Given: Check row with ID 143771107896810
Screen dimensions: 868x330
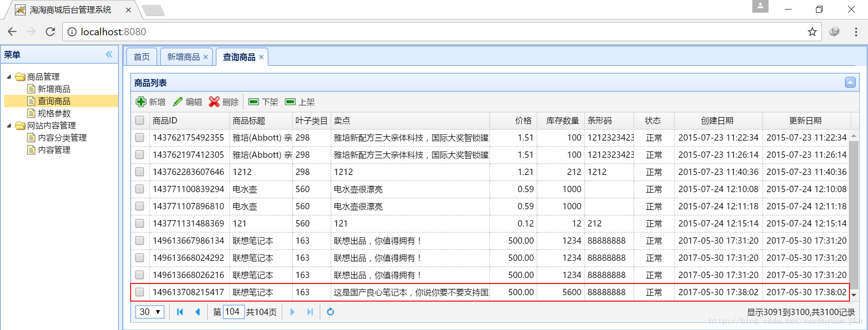Looking at the screenshot, I should click(x=140, y=206).
